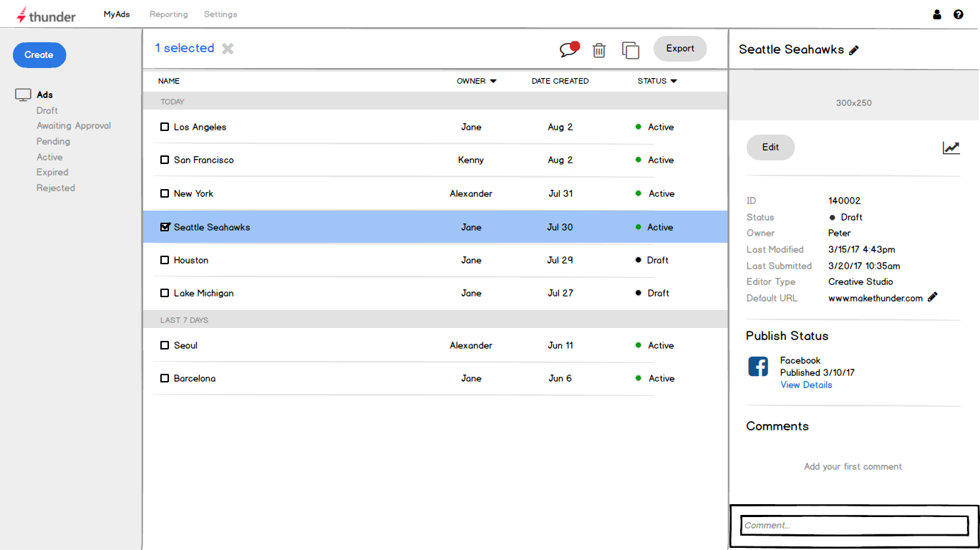Click the Facebook icon under Publish Status

point(758,367)
